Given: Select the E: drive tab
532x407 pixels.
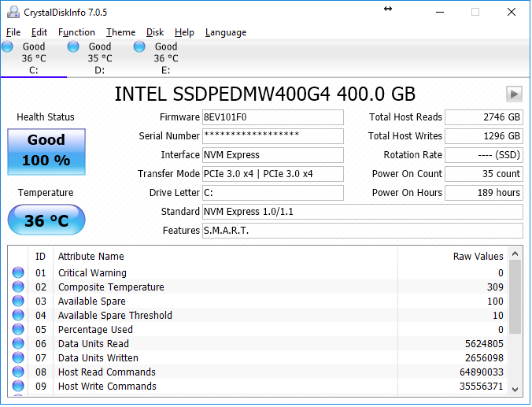Looking at the screenshot, I should [x=166, y=58].
